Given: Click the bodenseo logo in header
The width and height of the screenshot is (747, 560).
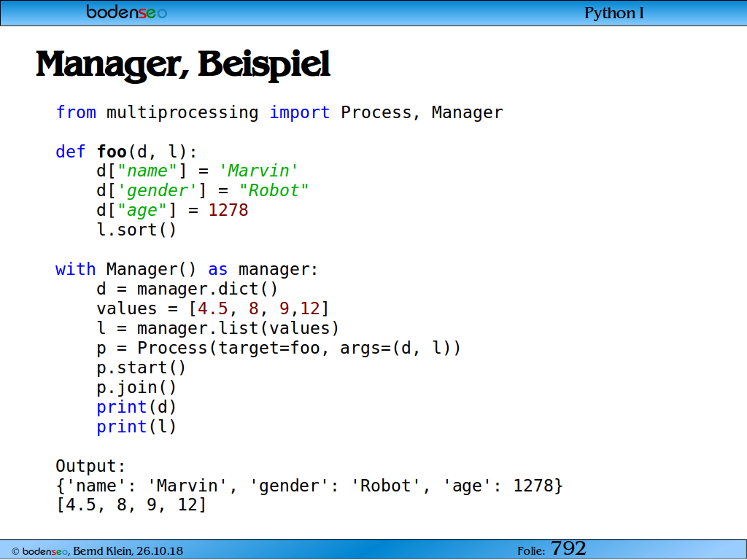Looking at the screenshot, I should pyautogui.click(x=127, y=12).
